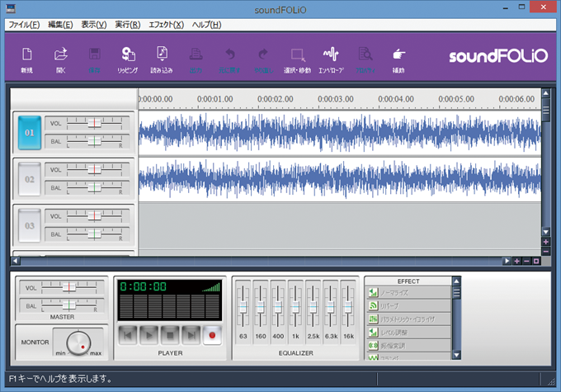Open the ヘルプ(H) menu
The width and height of the screenshot is (561, 392).
(206, 25)
